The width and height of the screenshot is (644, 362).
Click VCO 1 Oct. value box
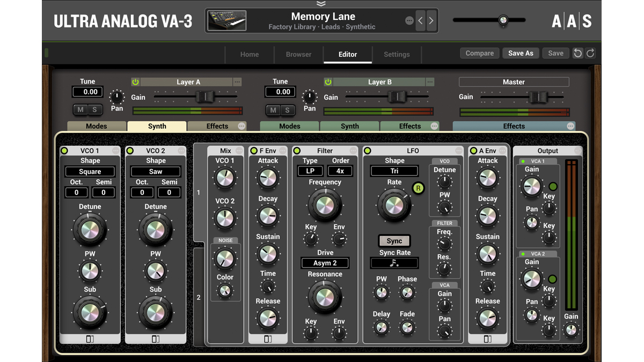76,192
